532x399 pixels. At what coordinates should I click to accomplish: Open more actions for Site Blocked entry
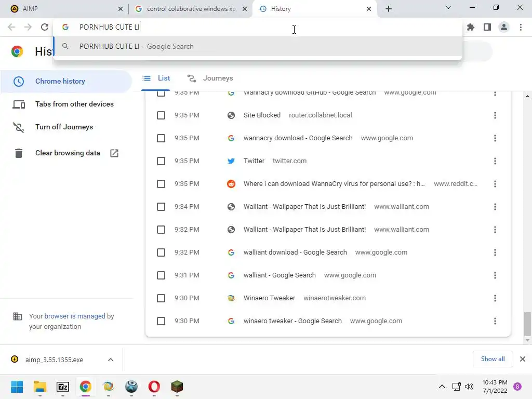[x=495, y=115]
